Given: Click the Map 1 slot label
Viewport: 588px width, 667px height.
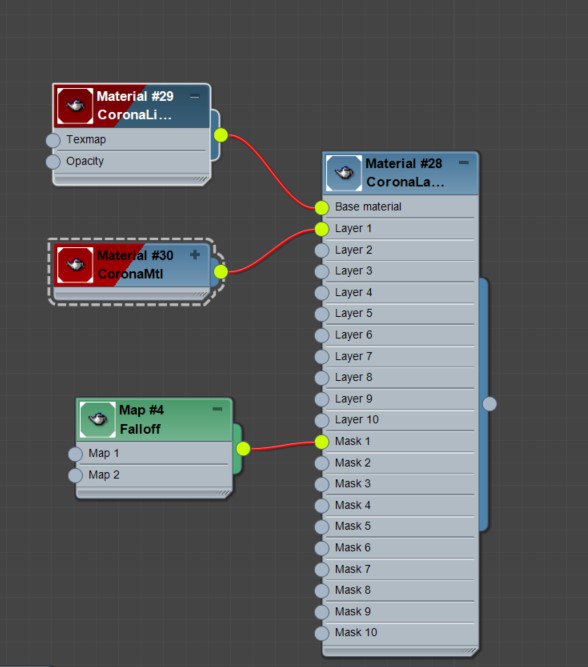Looking at the screenshot, I should (x=103, y=453).
